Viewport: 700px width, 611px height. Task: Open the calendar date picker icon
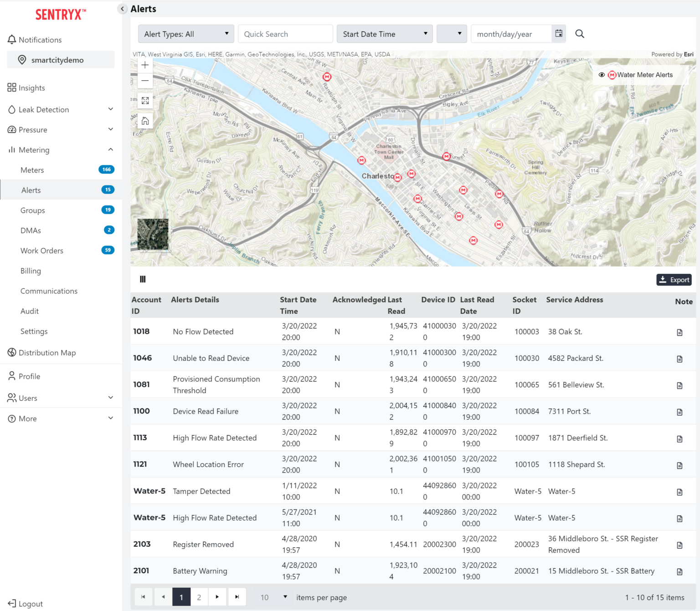click(559, 34)
